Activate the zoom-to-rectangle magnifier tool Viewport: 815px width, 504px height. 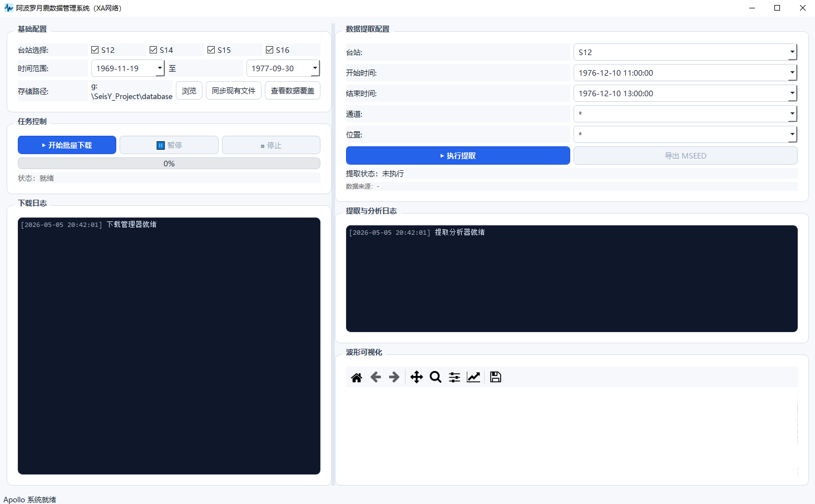436,377
